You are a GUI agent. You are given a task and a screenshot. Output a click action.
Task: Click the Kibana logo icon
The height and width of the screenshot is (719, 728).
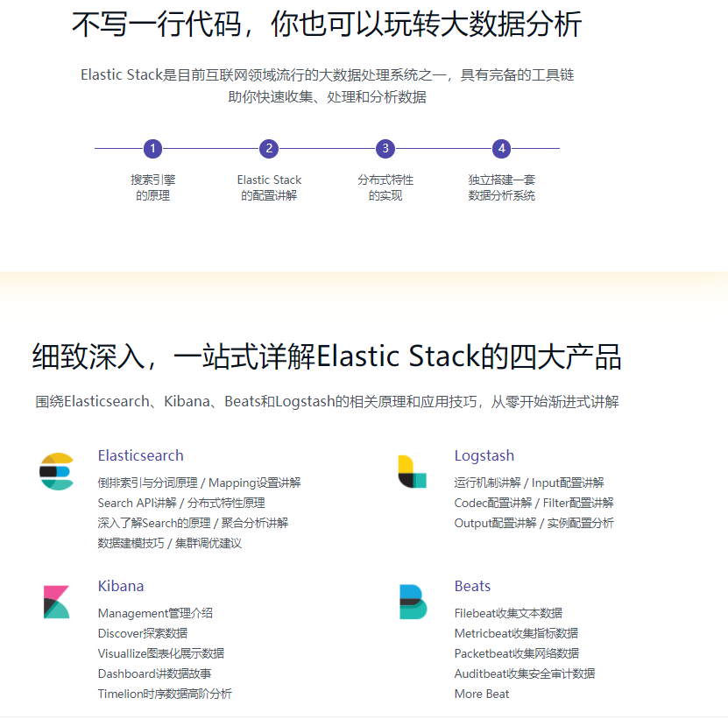[x=56, y=602]
